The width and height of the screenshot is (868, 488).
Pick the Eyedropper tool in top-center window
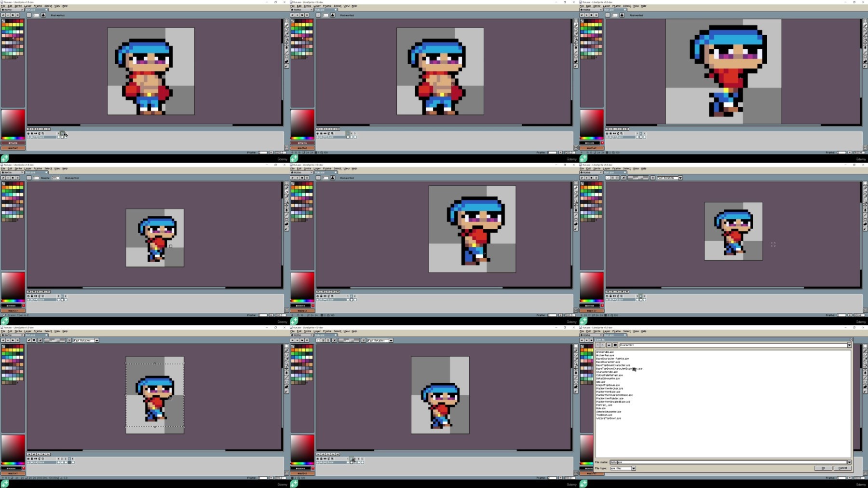coord(576,34)
